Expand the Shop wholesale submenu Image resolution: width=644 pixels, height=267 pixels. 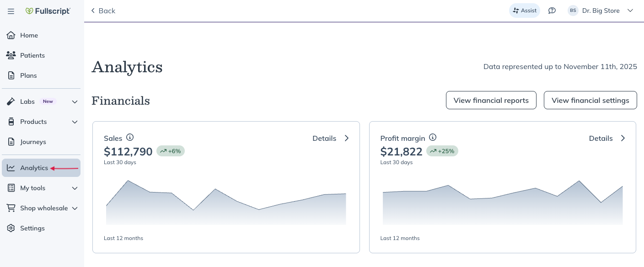pos(75,208)
